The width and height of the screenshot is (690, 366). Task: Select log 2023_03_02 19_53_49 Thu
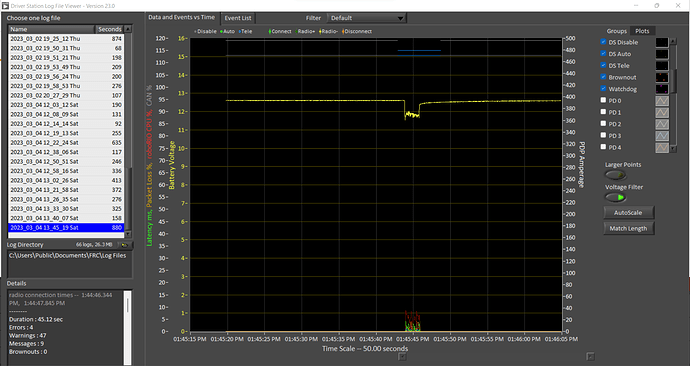click(x=66, y=67)
